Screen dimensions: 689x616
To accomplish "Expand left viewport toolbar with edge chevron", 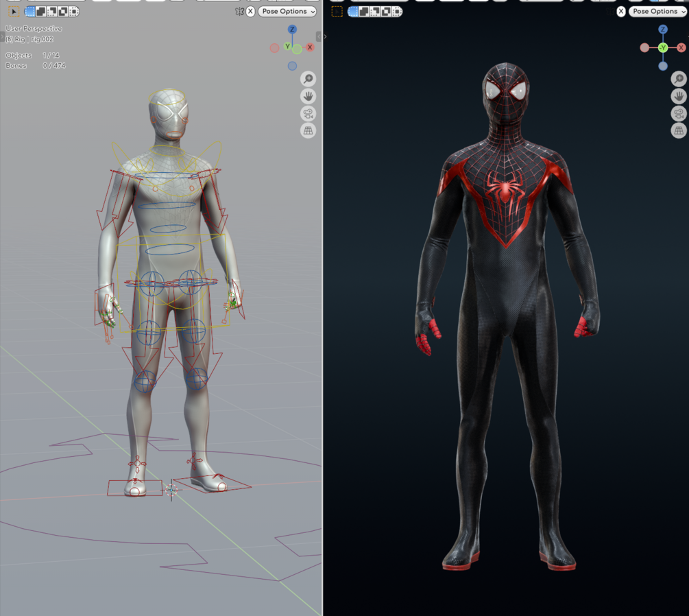I will tap(2, 37).
